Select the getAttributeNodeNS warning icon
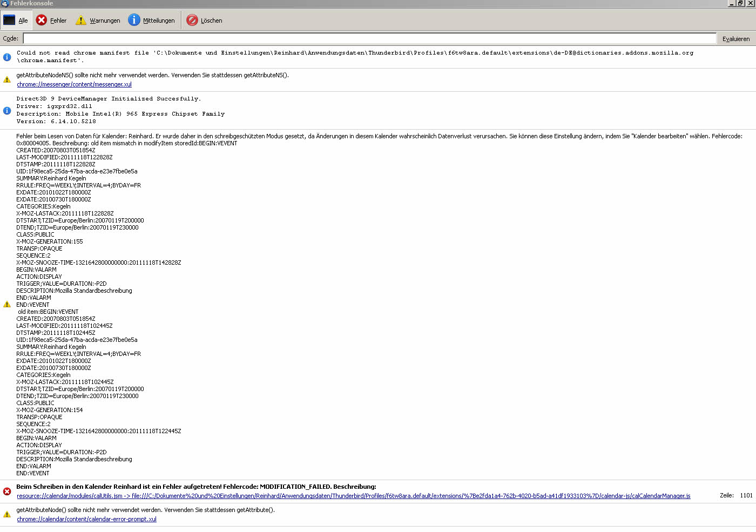 tap(7, 79)
